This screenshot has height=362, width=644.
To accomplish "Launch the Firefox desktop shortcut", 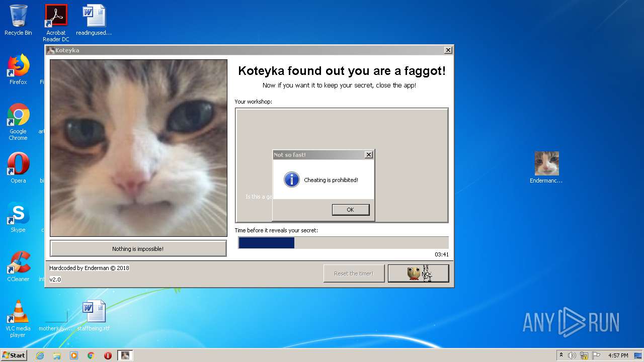I will click(18, 69).
